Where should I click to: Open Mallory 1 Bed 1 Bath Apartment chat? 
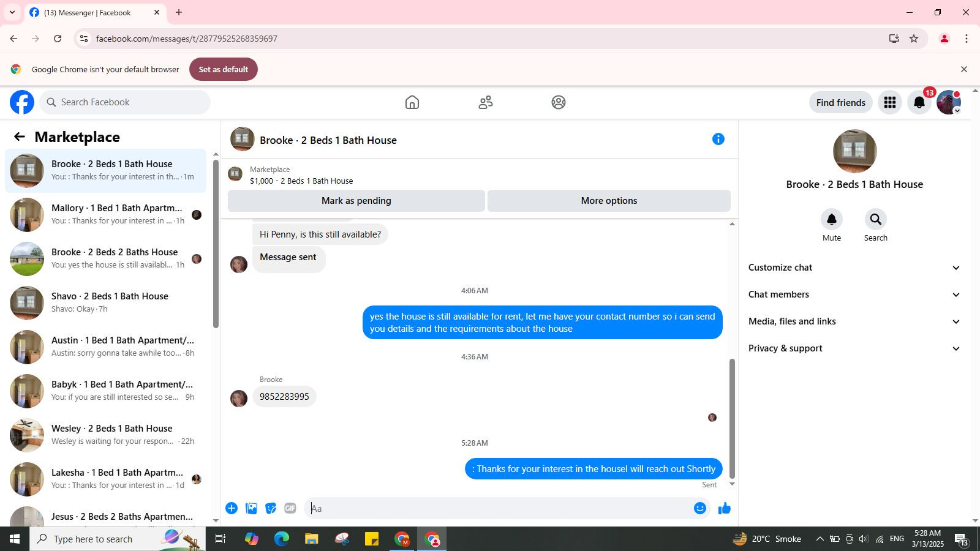click(x=106, y=215)
